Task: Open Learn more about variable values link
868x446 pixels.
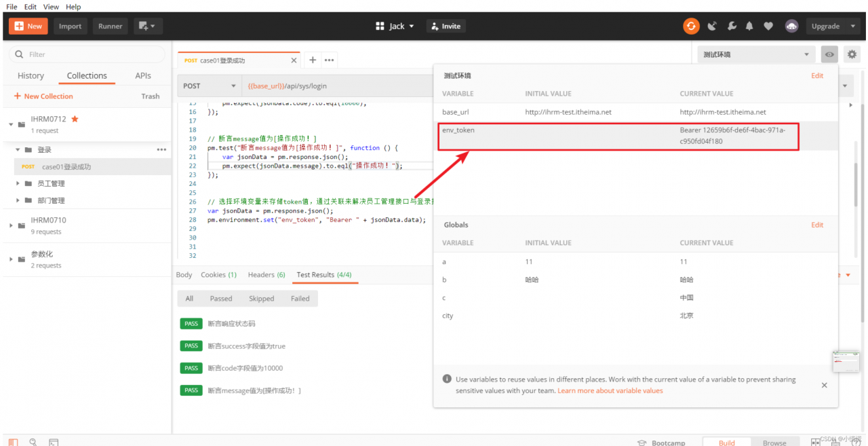Action: click(610, 390)
